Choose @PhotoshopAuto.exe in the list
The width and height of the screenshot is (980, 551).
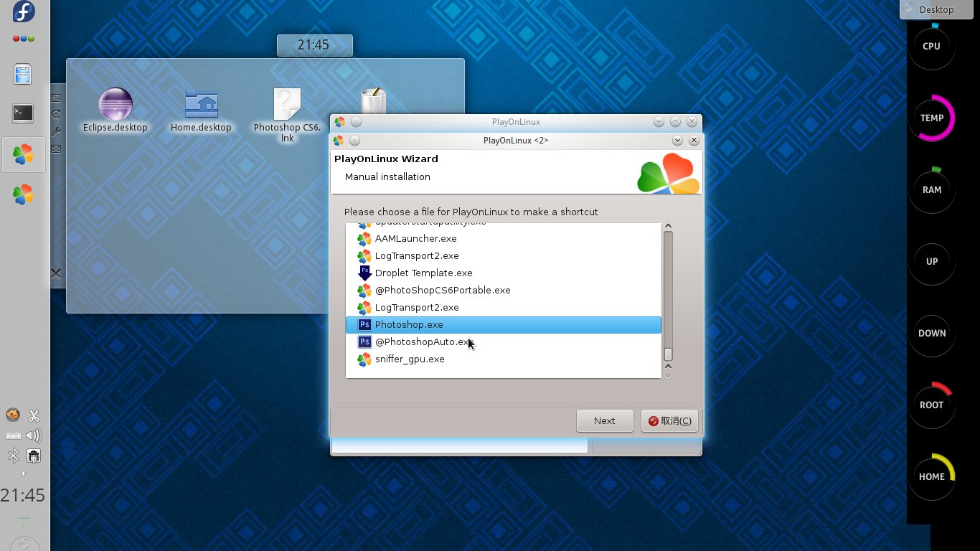coord(503,342)
